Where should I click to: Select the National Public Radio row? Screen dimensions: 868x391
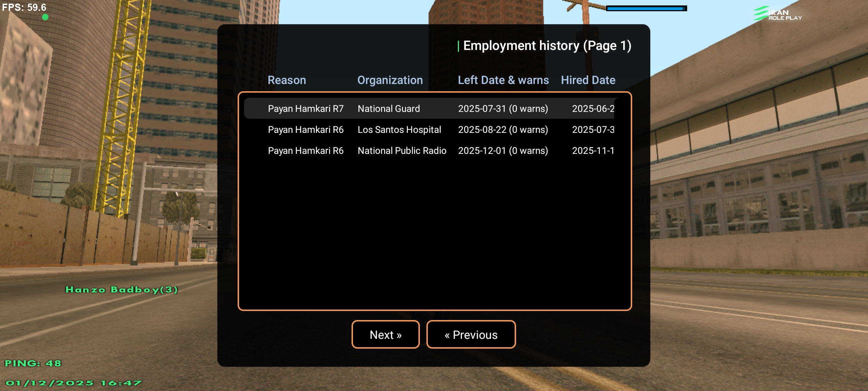point(402,151)
